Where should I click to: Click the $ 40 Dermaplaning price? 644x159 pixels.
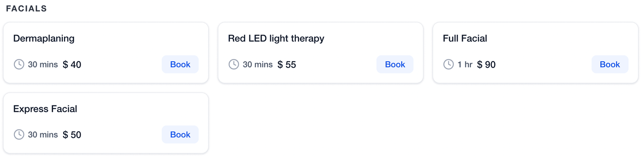pyautogui.click(x=72, y=65)
